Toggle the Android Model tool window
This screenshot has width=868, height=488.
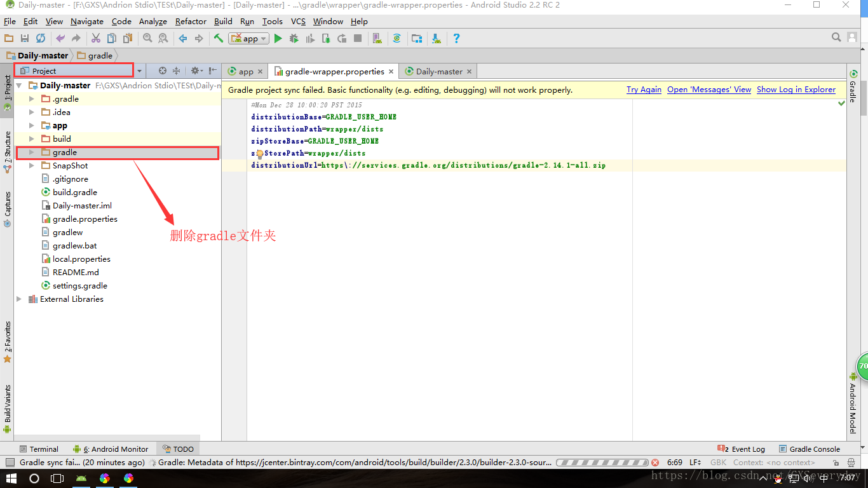pyautogui.click(x=853, y=403)
